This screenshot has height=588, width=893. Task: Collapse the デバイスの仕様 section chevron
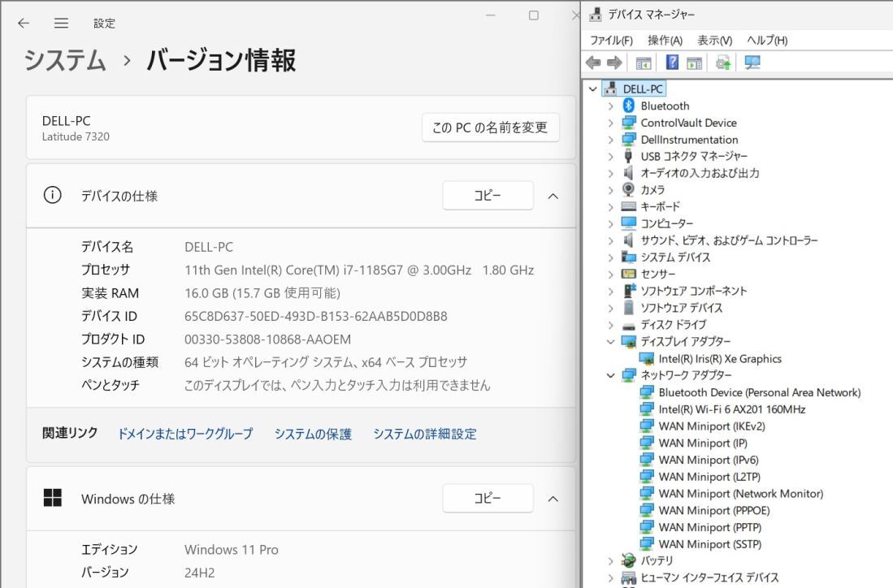553,196
